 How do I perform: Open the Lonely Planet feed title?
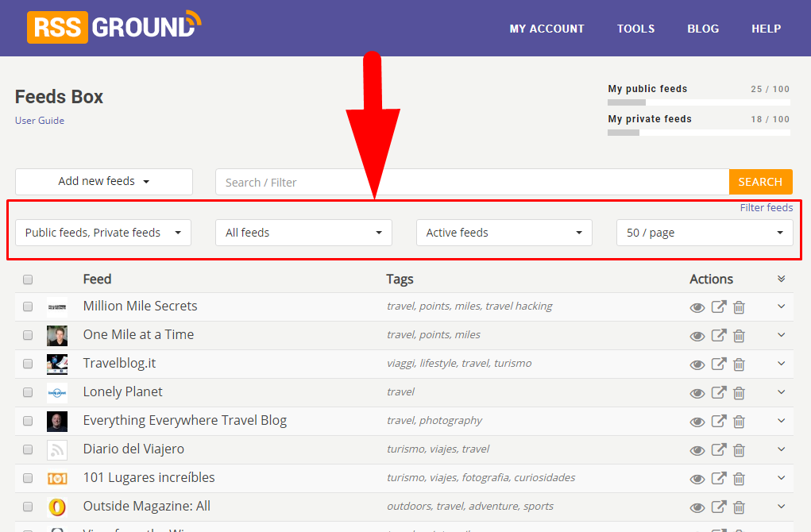coord(122,392)
